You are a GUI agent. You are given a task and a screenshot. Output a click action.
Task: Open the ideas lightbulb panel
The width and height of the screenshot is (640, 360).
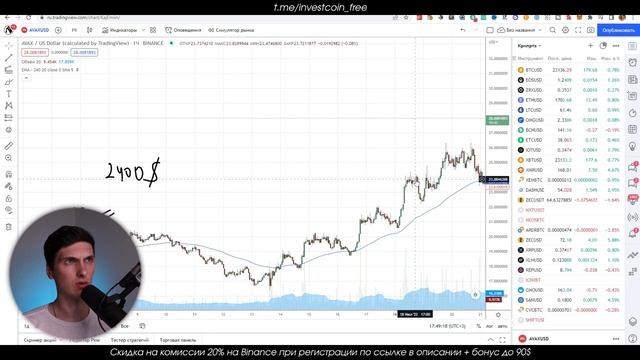pyautogui.click(x=632, y=146)
